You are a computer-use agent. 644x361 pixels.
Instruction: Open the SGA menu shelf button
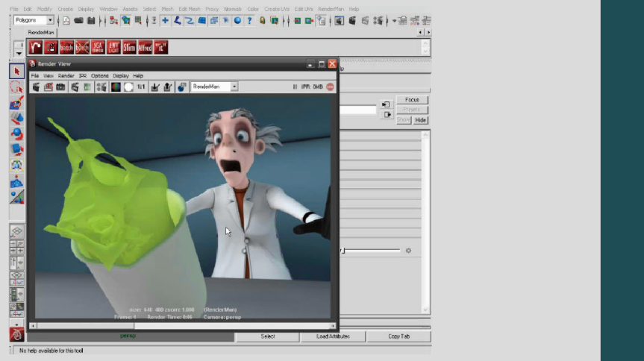pyautogui.click(x=98, y=47)
